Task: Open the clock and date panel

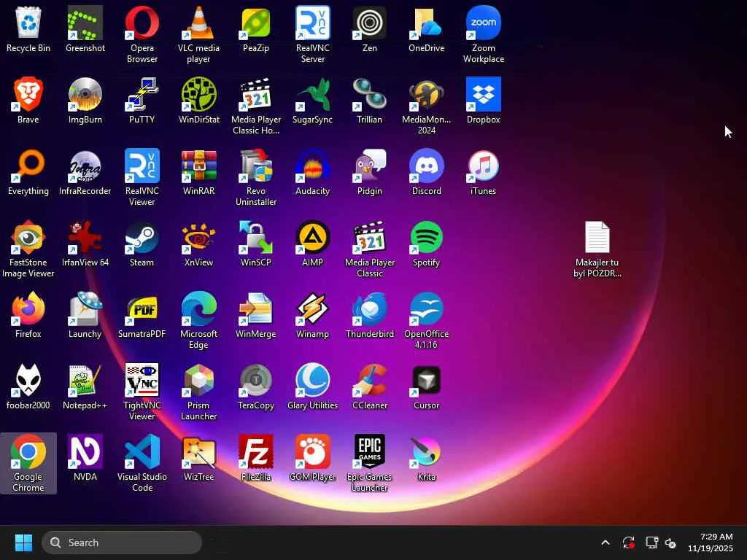Action: point(710,542)
